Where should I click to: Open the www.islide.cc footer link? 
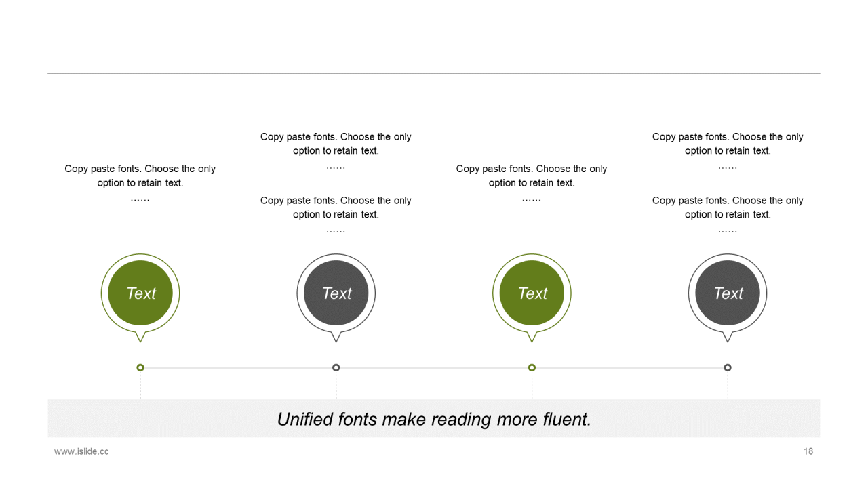[81, 451]
